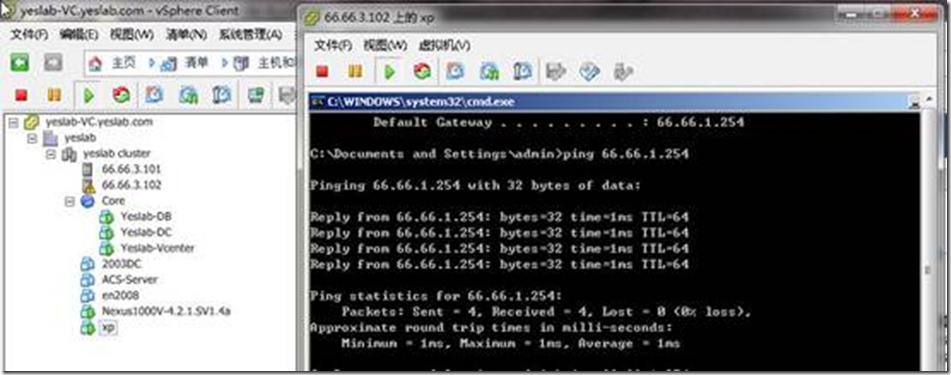Suspend VM with vSphere Client yellow pause icon
Image resolution: width=951 pixels, height=375 pixels.
point(54,95)
